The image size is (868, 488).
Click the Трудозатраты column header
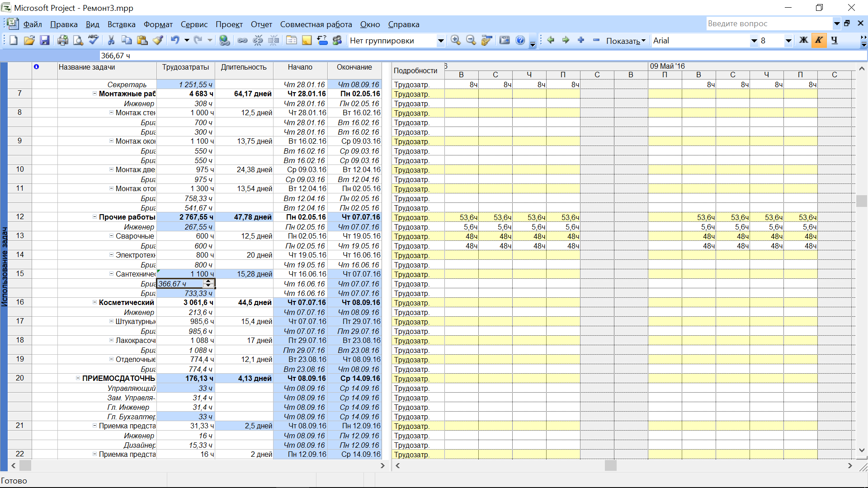pos(185,67)
